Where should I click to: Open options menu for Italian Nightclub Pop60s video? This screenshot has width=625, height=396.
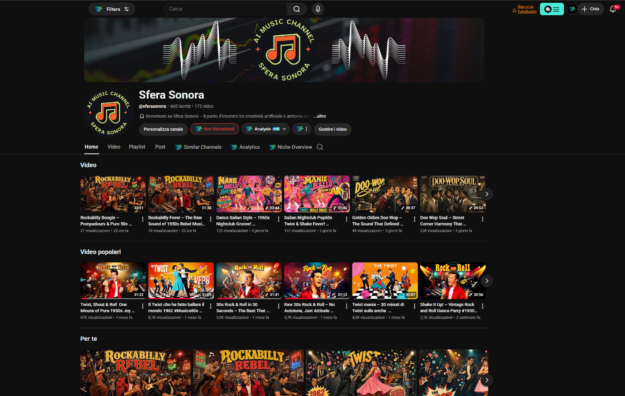[x=346, y=219]
